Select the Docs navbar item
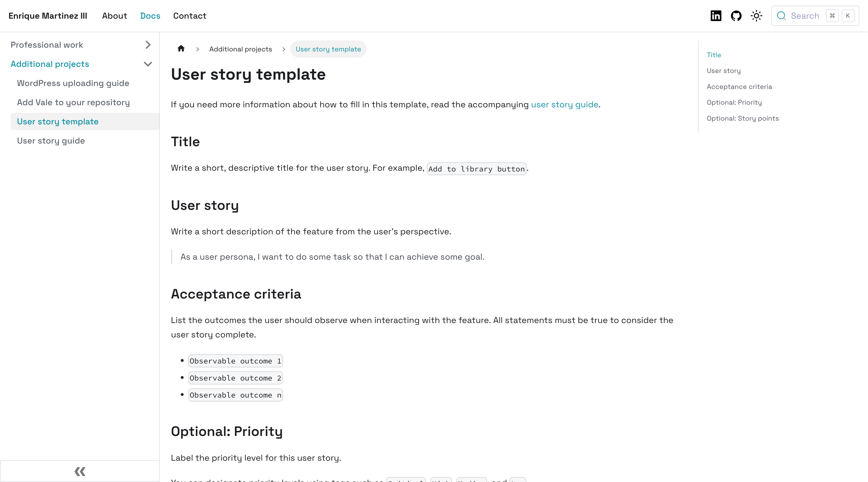The height and width of the screenshot is (482, 868). tap(150, 16)
